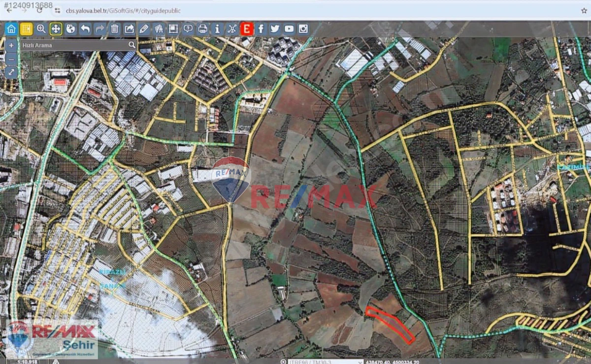Screen dimensions: 591x364
Task: Open the measurement tool
Action: 159,29
